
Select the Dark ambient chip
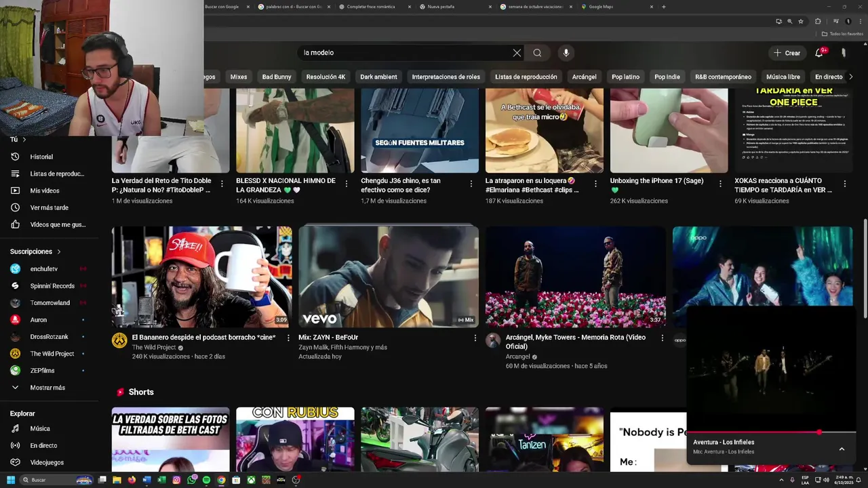coord(378,77)
